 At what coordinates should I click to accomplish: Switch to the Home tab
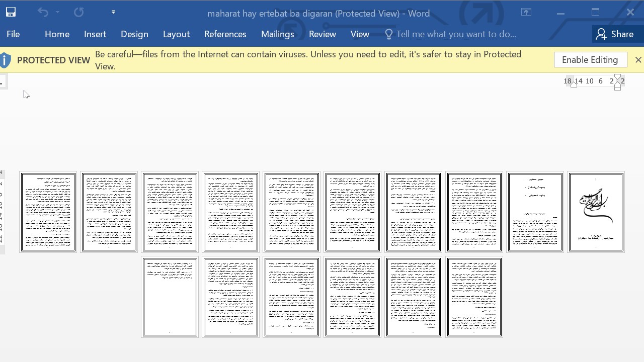57,34
